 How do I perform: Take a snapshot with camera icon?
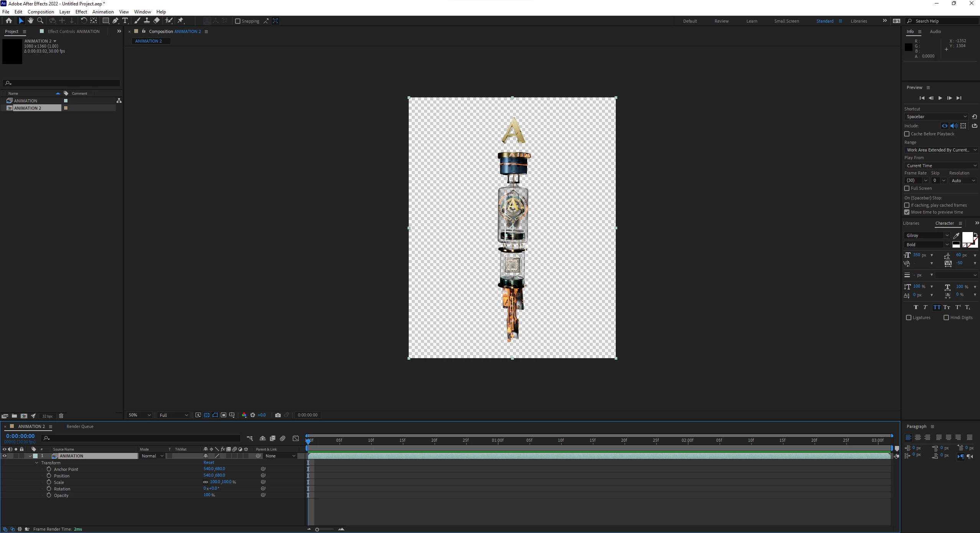pyautogui.click(x=278, y=415)
